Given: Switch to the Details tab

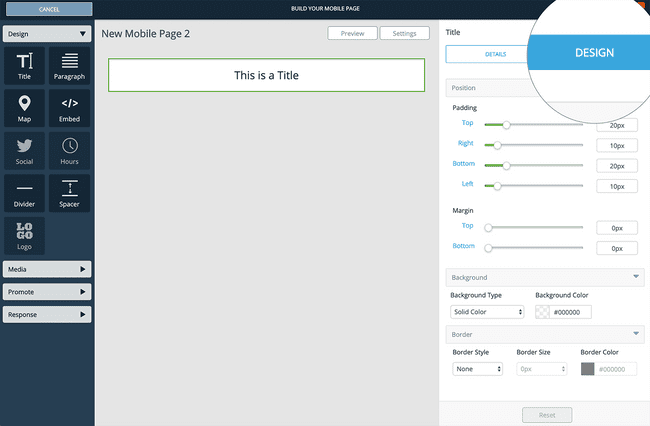Looking at the screenshot, I should tap(487, 54).
